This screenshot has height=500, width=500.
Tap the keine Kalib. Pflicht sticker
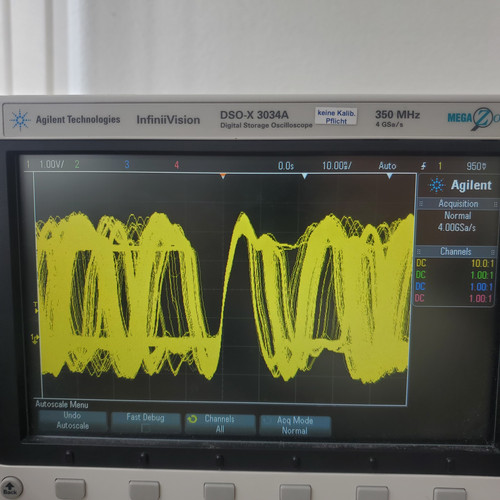point(336,116)
